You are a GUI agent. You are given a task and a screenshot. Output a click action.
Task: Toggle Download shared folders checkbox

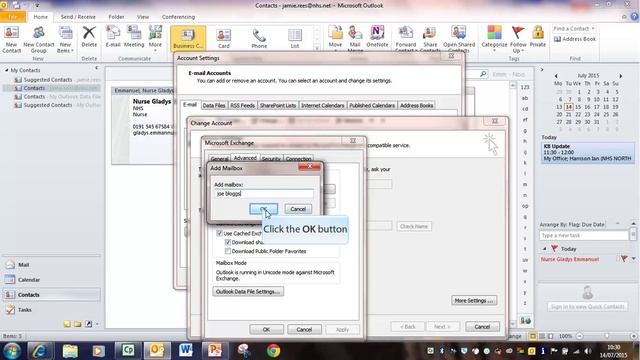point(228,242)
